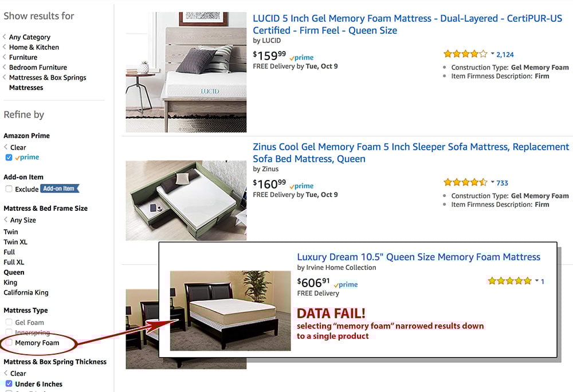Click the chevron beside Any Size
Image resolution: width=573 pixels, height=392 pixels.
(5, 219)
